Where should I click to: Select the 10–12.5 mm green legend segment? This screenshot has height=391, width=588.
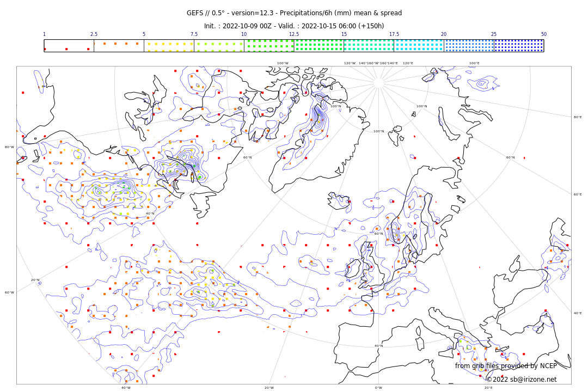tap(269, 46)
